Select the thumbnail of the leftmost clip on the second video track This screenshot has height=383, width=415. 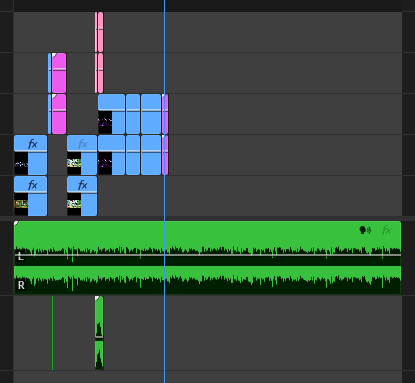pyautogui.click(x=21, y=163)
